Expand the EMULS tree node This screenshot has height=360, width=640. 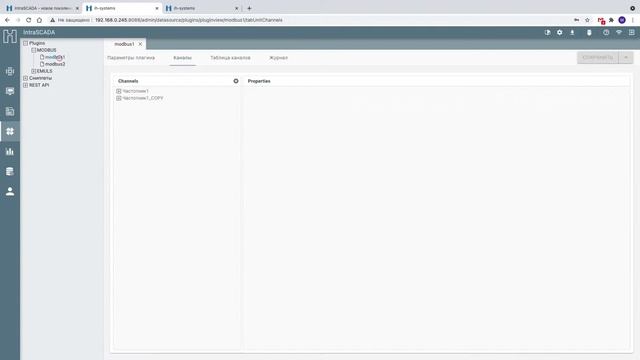click(x=33, y=71)
